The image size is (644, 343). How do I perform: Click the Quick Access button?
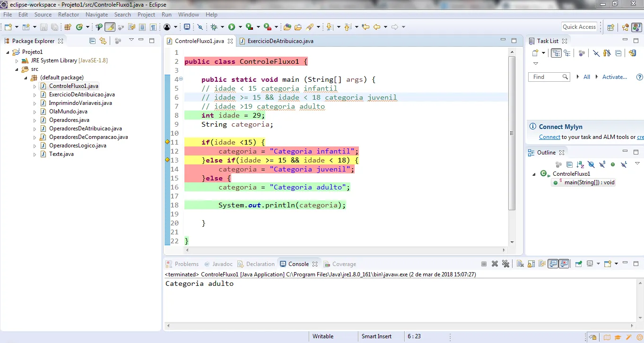tap(579, 27)
